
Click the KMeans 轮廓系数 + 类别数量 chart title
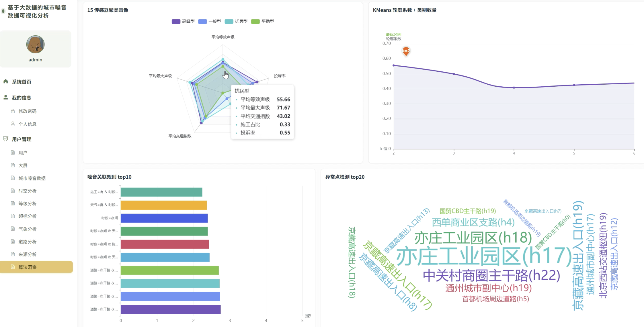point(405,10)
